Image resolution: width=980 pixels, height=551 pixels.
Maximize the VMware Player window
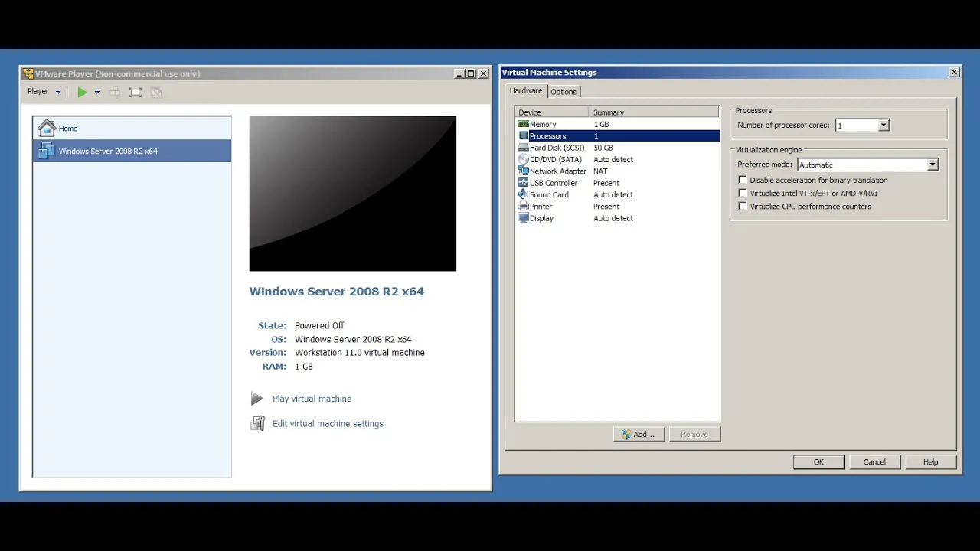click(471, 73)
